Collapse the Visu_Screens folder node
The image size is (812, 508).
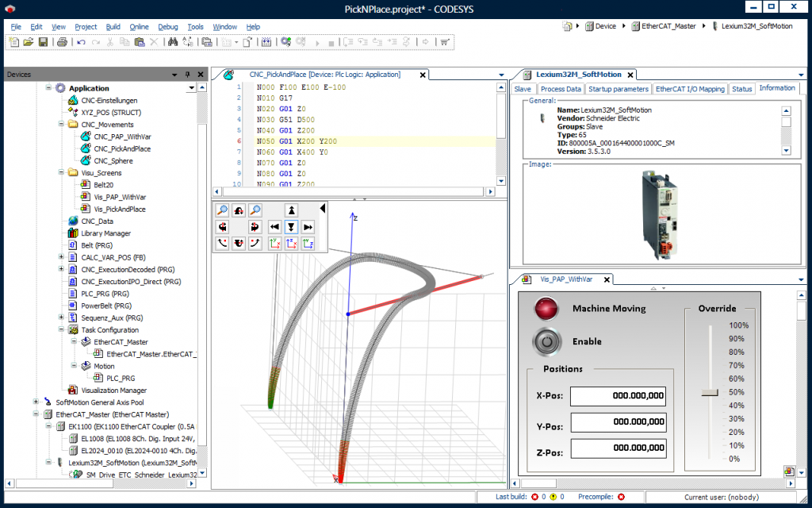pyautogui.click(x=61, y=173)
